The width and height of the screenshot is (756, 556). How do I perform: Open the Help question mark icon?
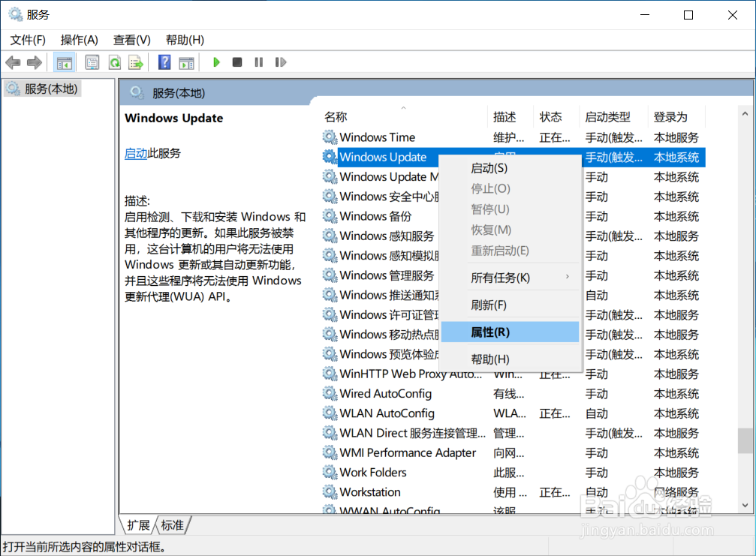(x=164, y=62)
